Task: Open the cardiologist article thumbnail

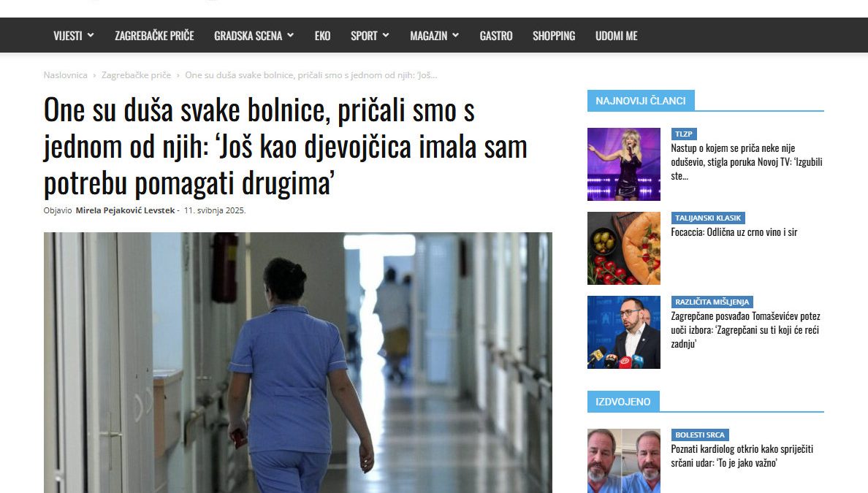Action: [624, 461]
